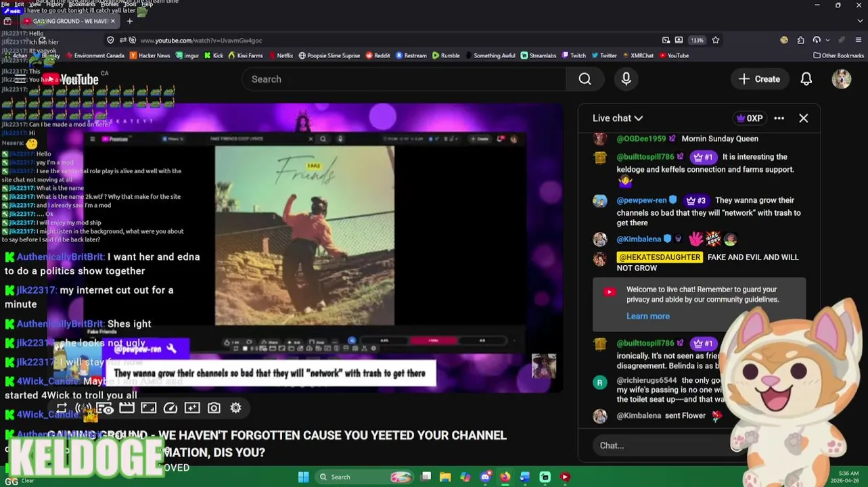Open the Reddit bookmark
868x487 pixels.
[378, 55]
